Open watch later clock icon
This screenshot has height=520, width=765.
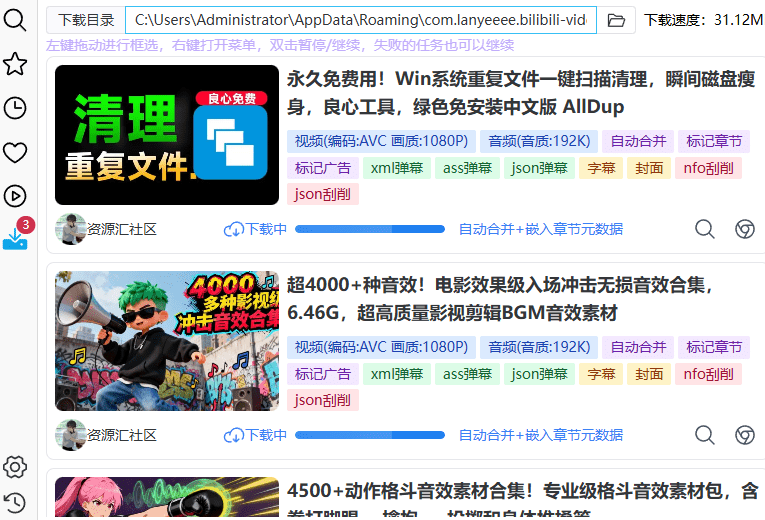[x=15, y=108]
